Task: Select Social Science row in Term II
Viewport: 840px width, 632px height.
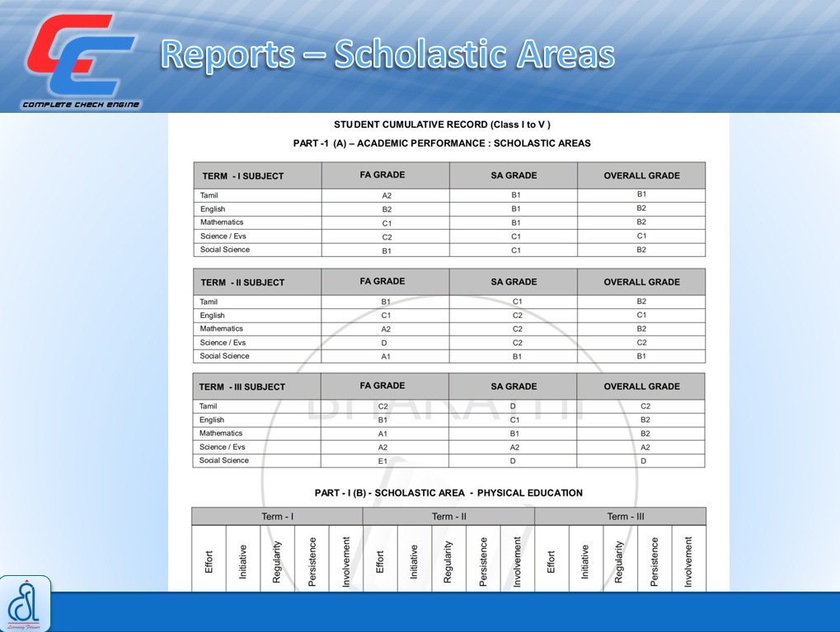Action: click(449, 356)
